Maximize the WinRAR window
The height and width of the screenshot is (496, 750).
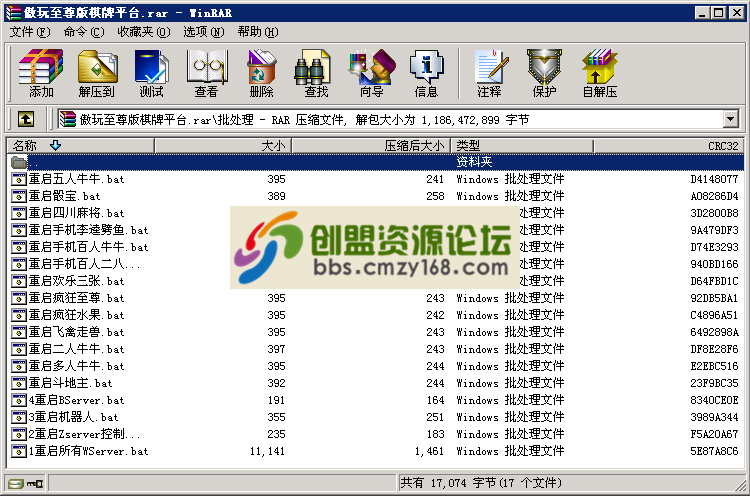pyautogui.click(x=718, y=13)
